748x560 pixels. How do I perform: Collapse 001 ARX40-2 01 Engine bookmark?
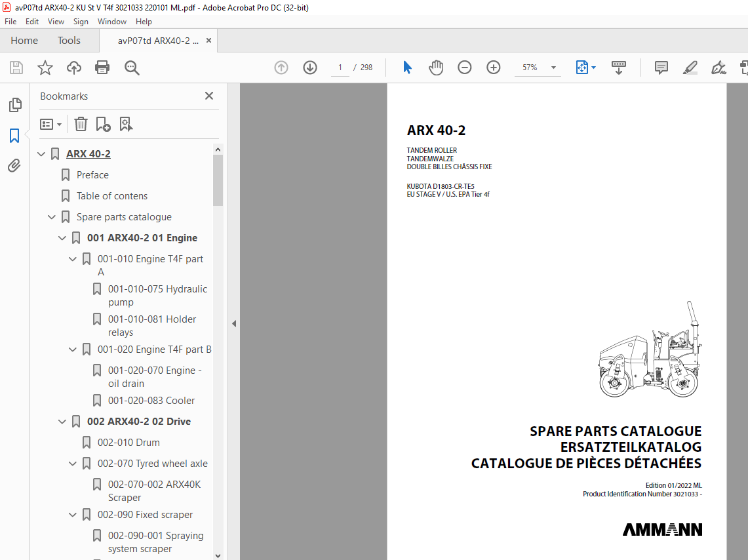pos(62,238)
